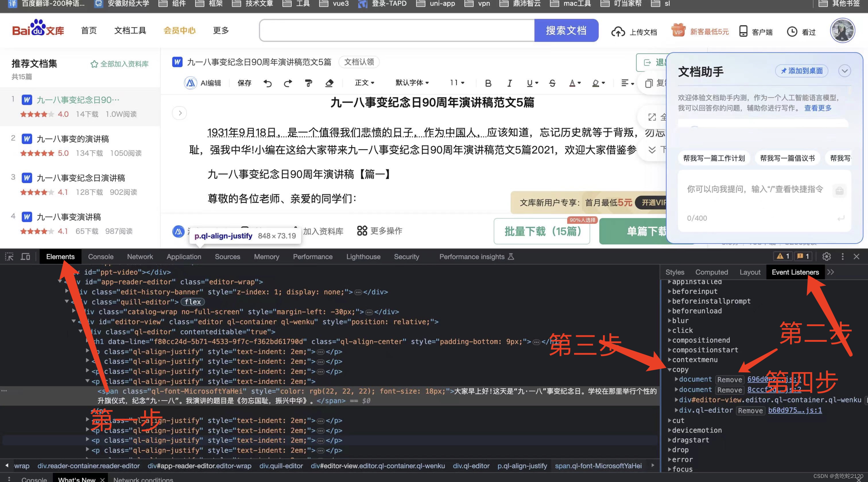Toggle italic formatting in editor

(x=510, y=83)
